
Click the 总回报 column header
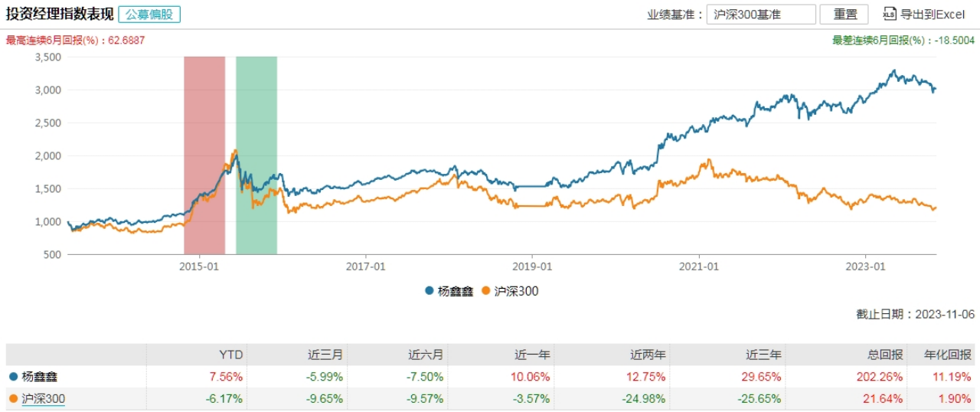[x=887, y=355]
